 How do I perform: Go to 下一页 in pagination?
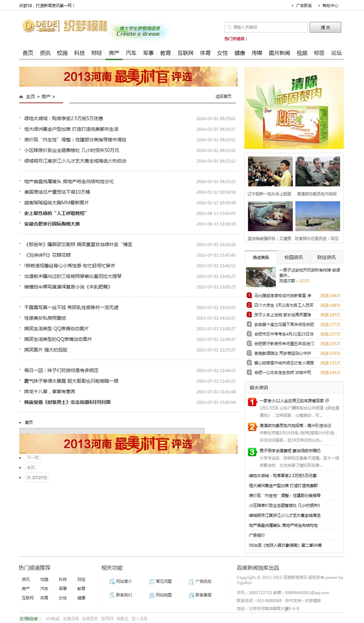pos(32,458)
